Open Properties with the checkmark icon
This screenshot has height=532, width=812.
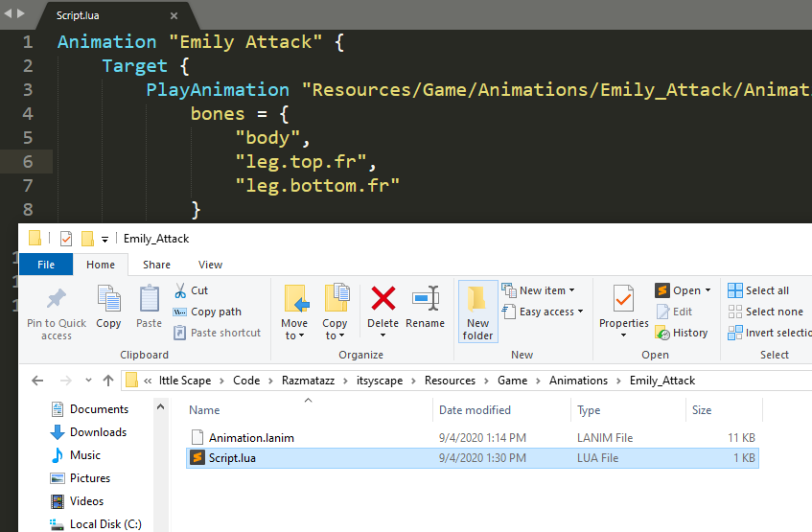[624, 300]
